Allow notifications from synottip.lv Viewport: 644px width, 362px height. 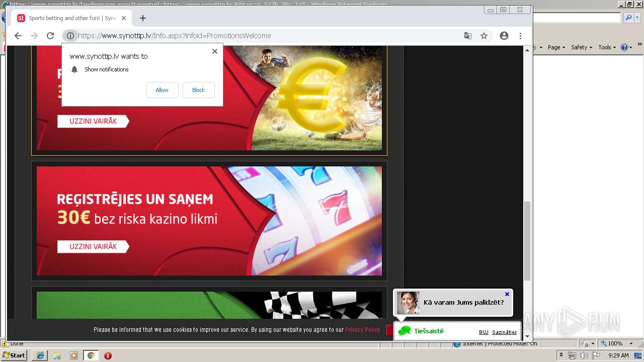162,90
